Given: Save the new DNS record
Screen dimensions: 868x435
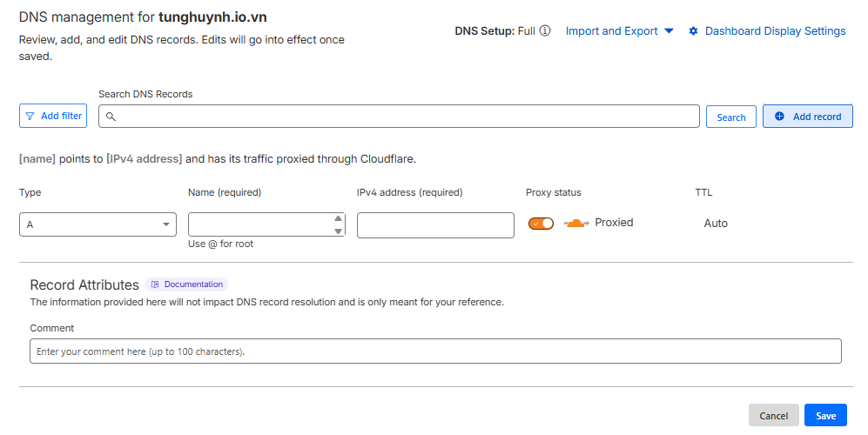Looking at the screenshot, I should point(825,416).
